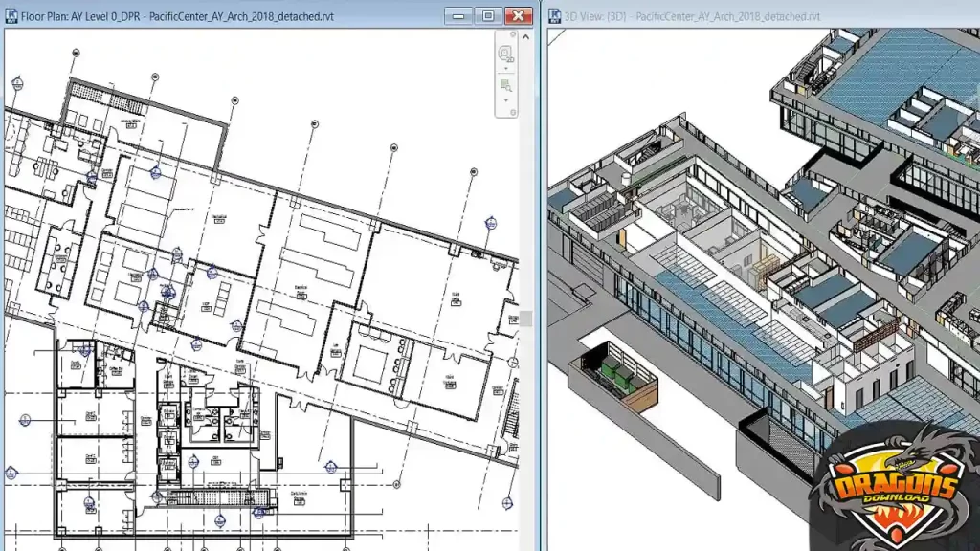Open the Zoom tool dropdown arrow
This screenshot has width=980, height=551.
point(506,99)
